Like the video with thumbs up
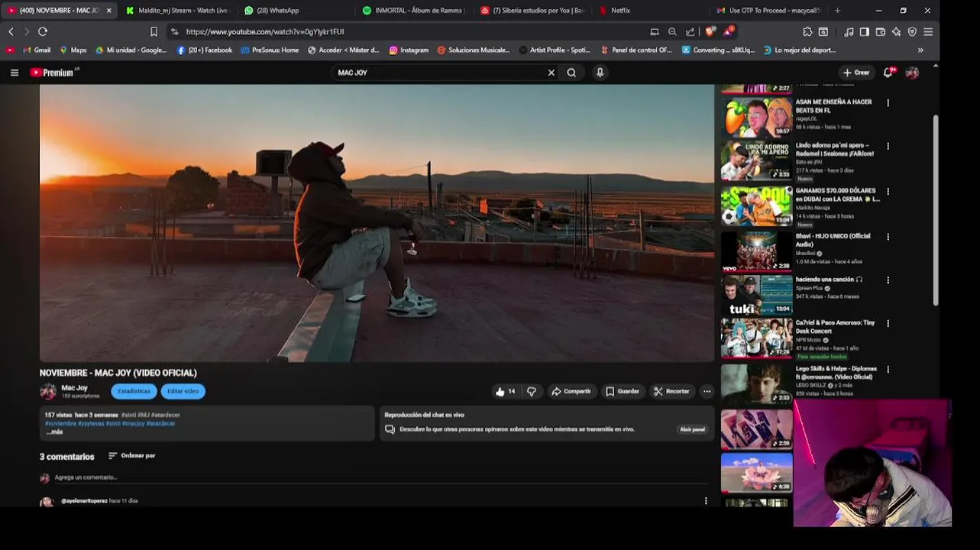980x550 pixels. tap(505, 391)
